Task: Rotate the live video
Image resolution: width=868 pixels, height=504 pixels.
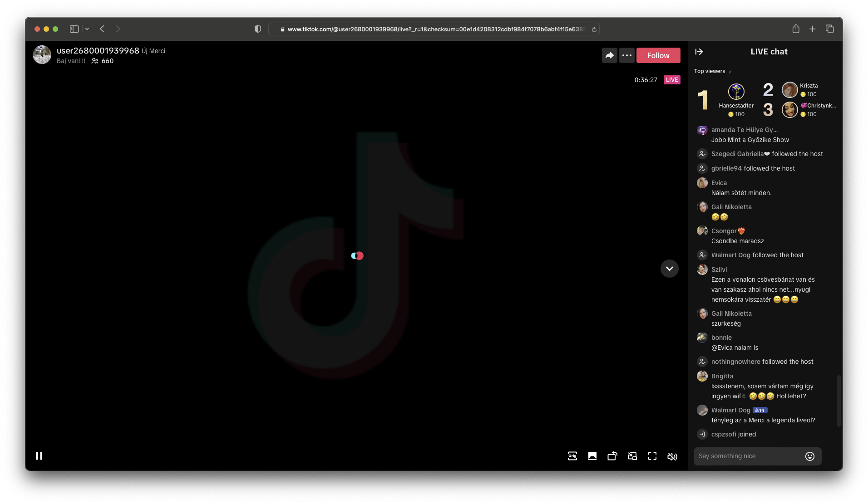Action: pyautogui.click(x=612, y=456)
